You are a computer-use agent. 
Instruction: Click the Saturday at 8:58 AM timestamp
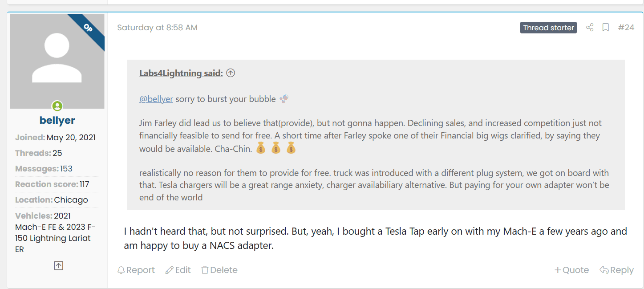(x=157, y=28)
